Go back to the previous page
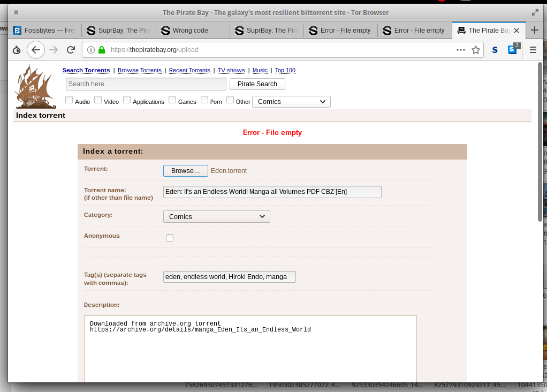The image size is (547, 392). (x=35, y=50)
